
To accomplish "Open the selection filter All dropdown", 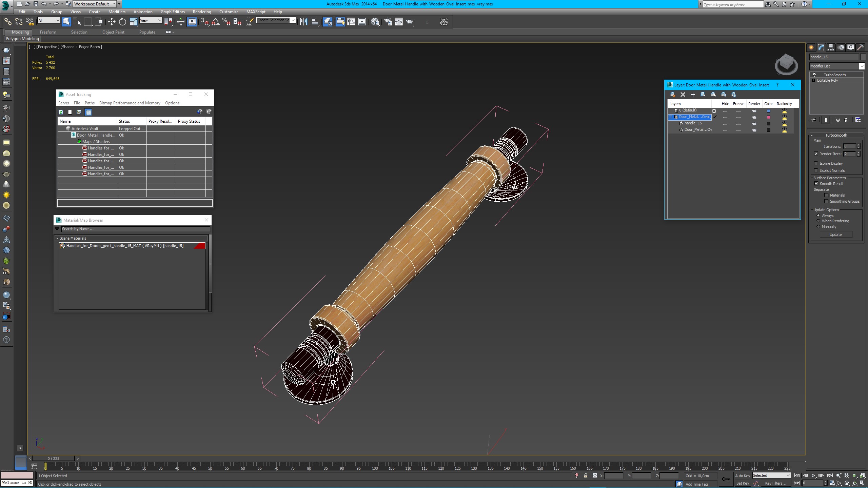I will point(49,20).
